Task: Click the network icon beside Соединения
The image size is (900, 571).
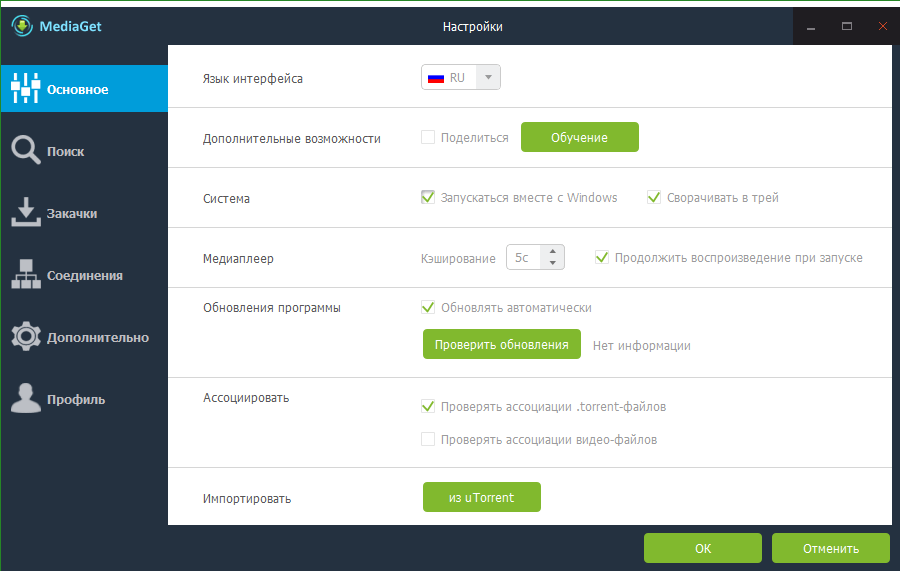Action: [x=25, y=274]
